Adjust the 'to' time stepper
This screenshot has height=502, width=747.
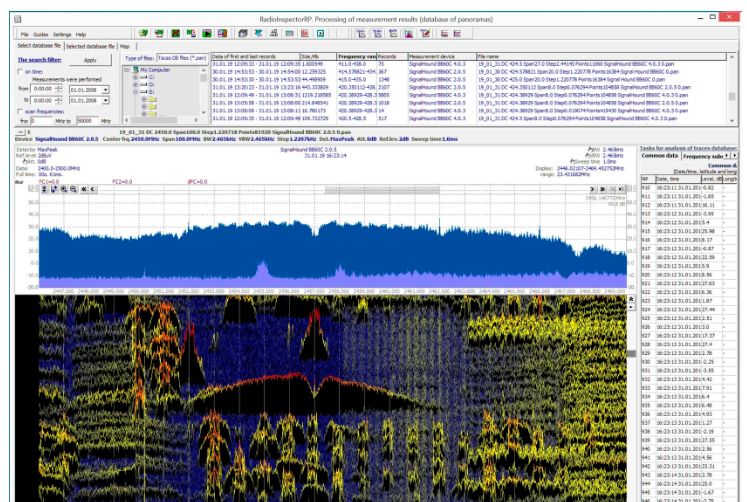[x=59, y=100]
